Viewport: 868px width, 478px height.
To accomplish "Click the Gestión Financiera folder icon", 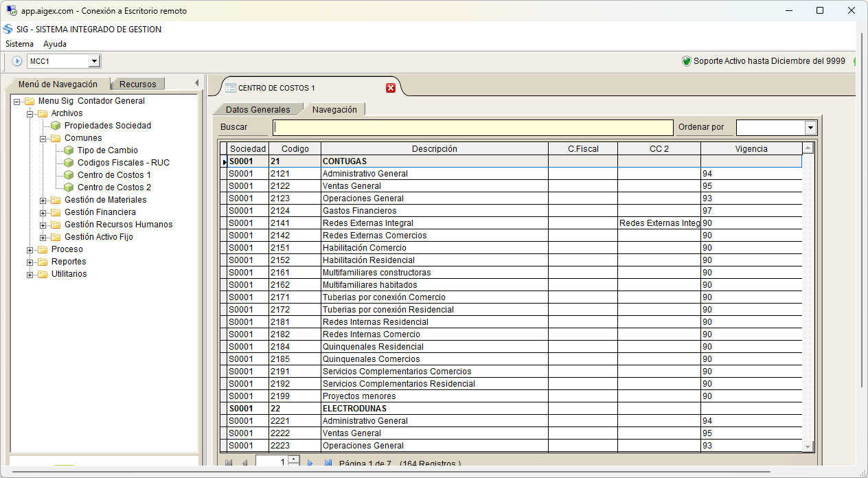I will [x=56, y=212].
